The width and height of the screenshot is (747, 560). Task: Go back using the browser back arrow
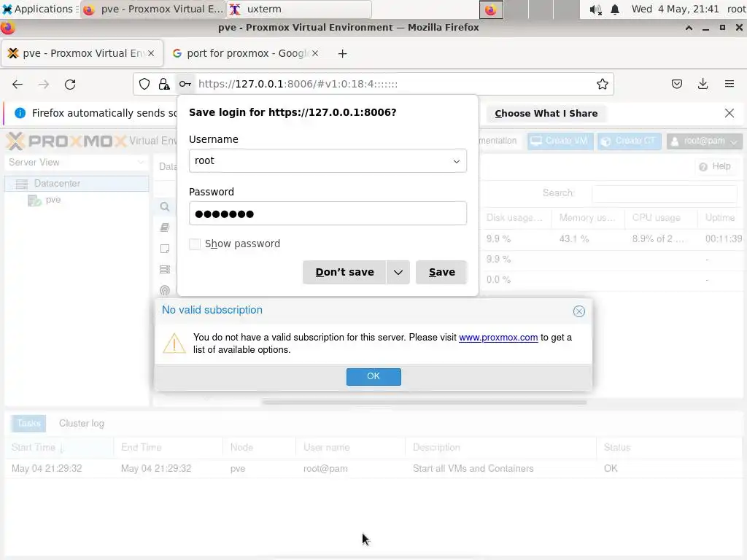click(x=18, y=85)
